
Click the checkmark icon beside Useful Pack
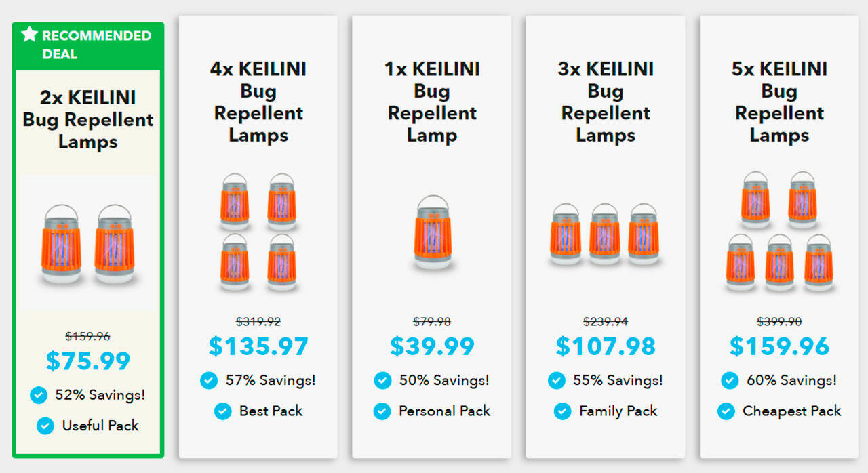(x=45, y=426)
